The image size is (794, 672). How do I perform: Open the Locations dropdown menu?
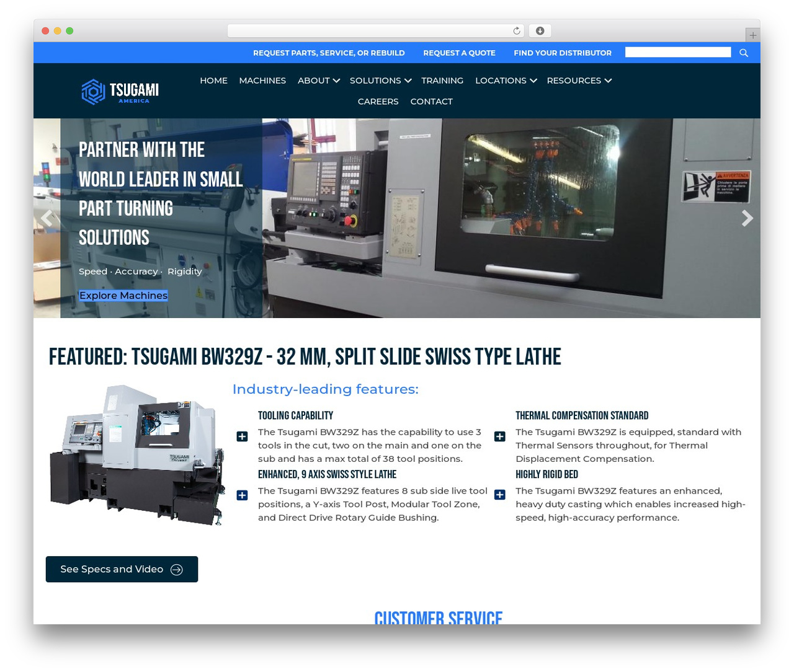point(506,81)
